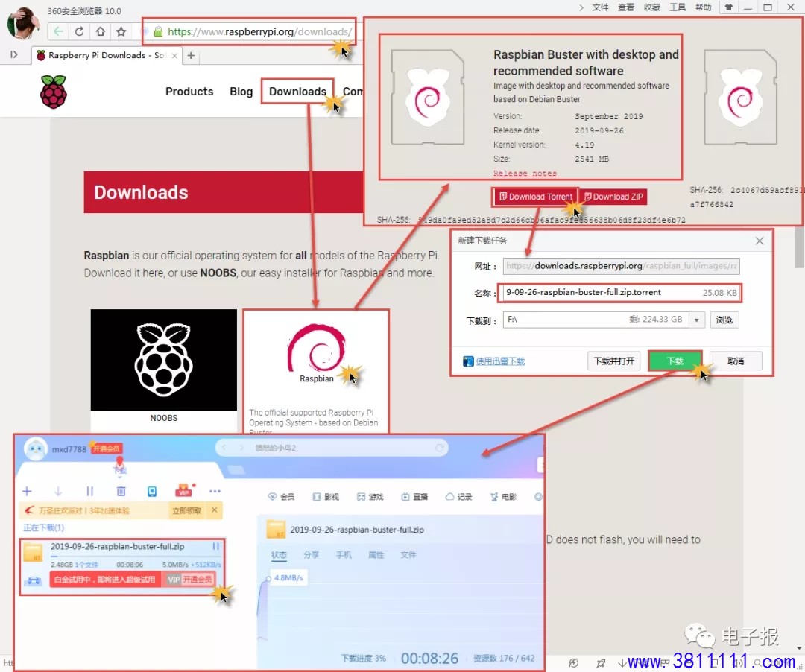Open the 收藏 menu
Screen dimensions: 805x672
[652, 7]
